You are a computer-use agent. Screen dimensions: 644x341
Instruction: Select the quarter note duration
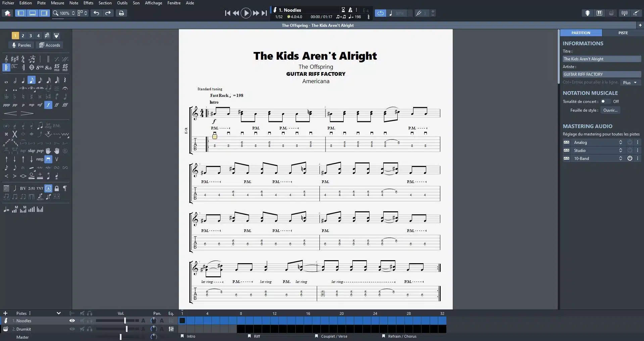click(23, 80)
